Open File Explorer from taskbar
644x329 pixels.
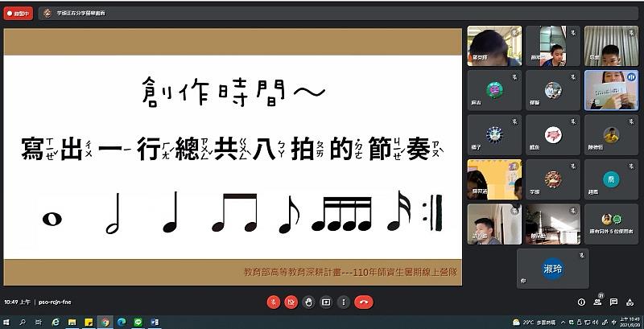(72, 323)
